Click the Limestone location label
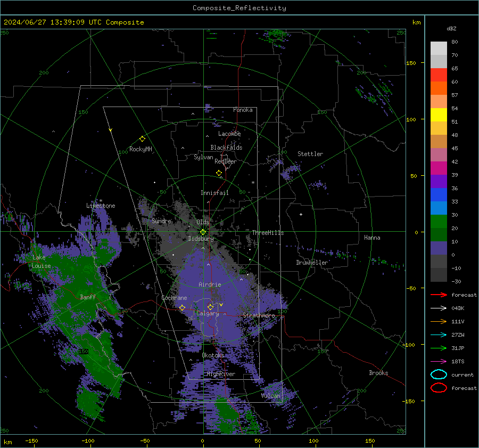 pyautogui.click(x=101, y=206)
